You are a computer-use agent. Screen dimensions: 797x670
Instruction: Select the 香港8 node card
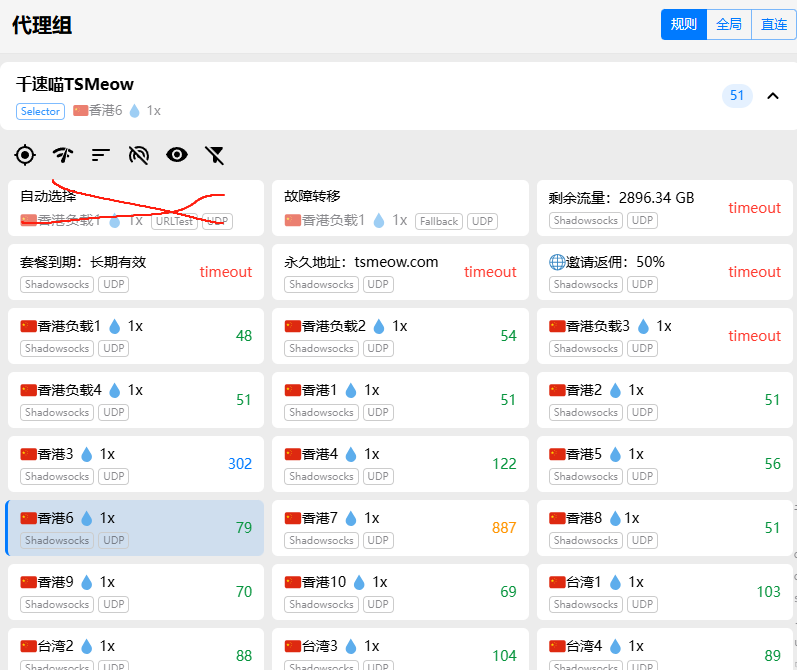coord(665,528)
